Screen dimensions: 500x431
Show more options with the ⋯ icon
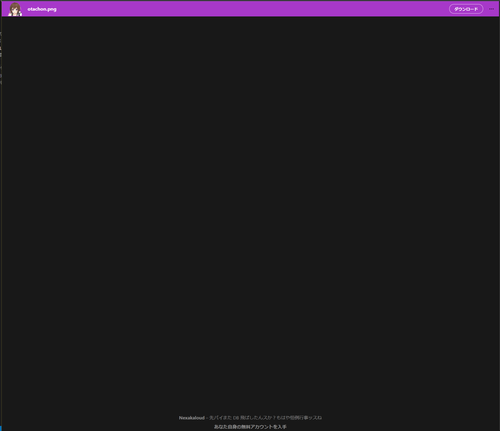pyautogui.click(x=491, y=9)
